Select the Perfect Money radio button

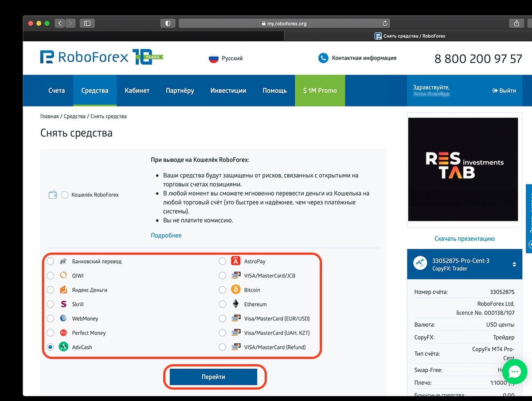click(x=51, y=333)
